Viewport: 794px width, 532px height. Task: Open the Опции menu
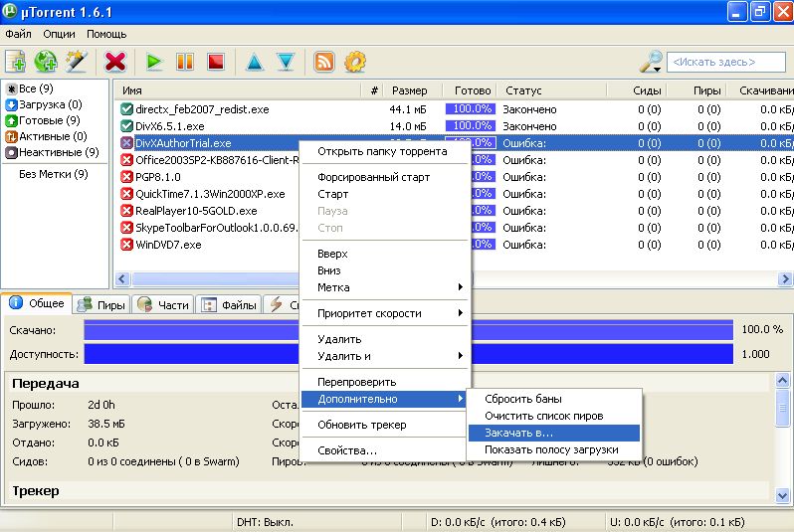coord(59,34)
